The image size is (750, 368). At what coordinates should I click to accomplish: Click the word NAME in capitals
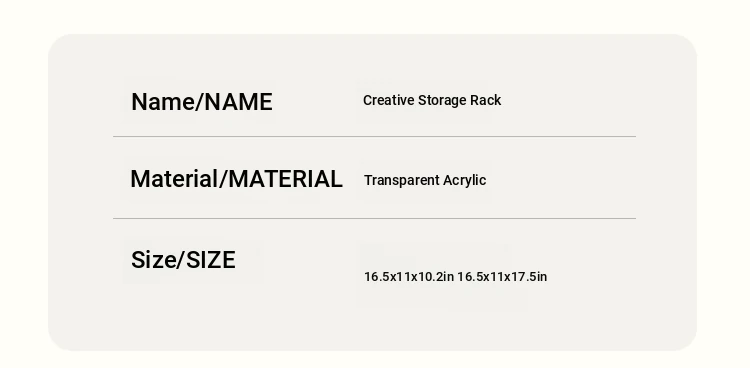click(238, 102)
